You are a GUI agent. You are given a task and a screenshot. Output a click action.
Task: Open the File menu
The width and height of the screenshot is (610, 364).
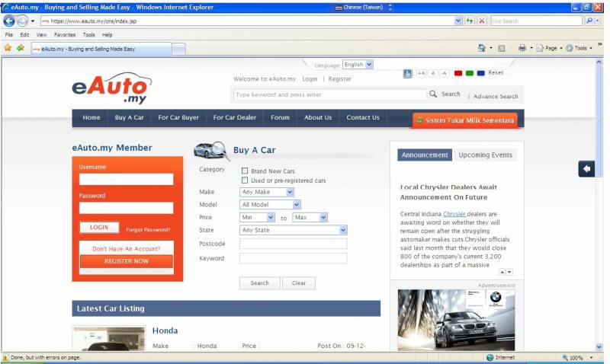[x=9, y=34]
